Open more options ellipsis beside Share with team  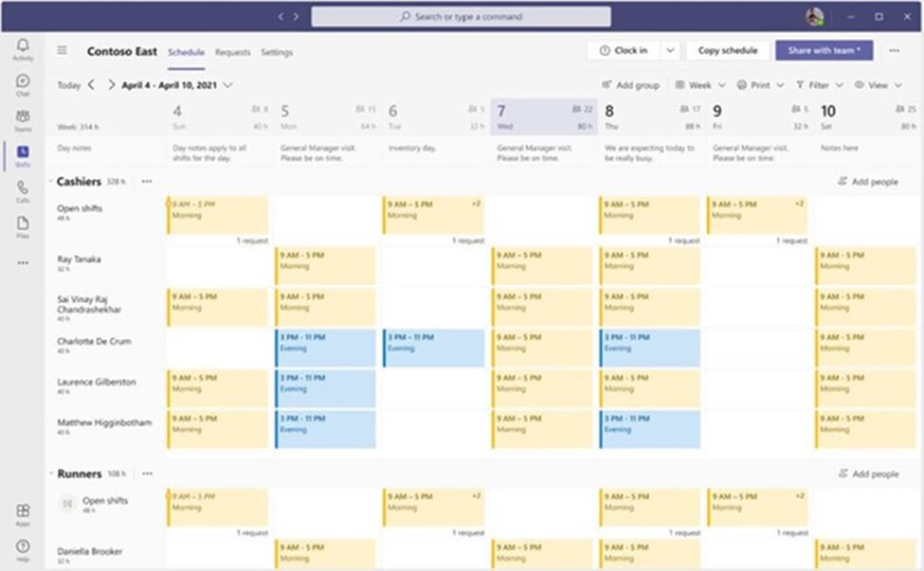894,50
